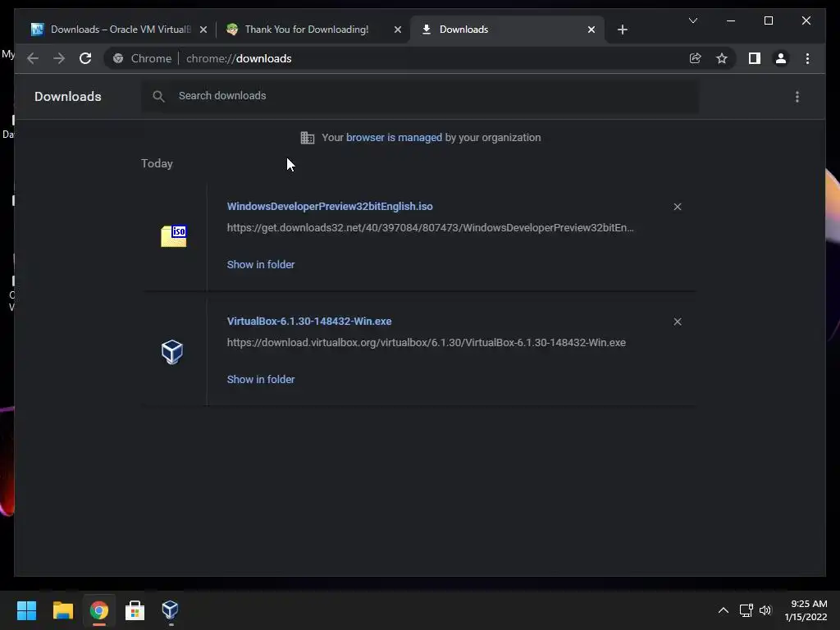Focus the Search downloads field
Screen dimensions: 840x630
coord(420,96)
